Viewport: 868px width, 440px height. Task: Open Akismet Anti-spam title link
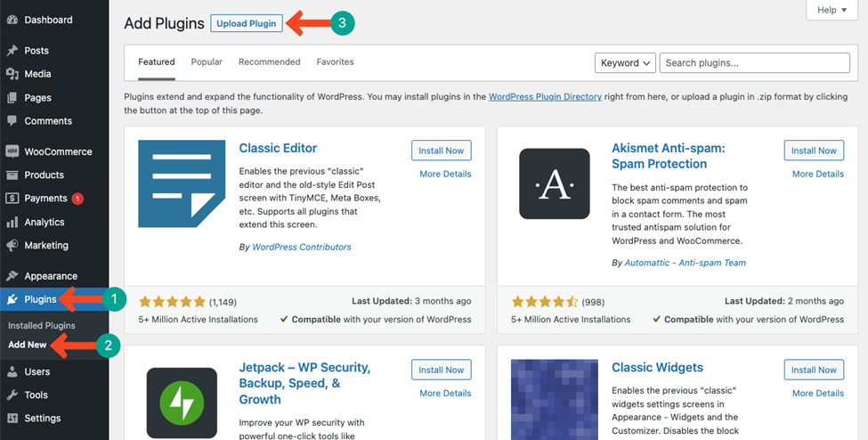[x=669, y=156]
